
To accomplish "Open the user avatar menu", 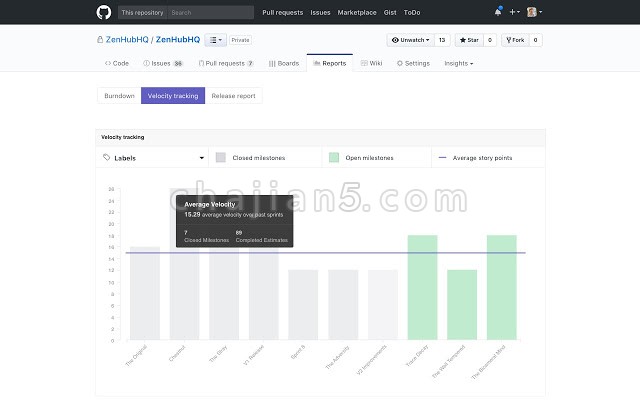I will tap(534, 12).
